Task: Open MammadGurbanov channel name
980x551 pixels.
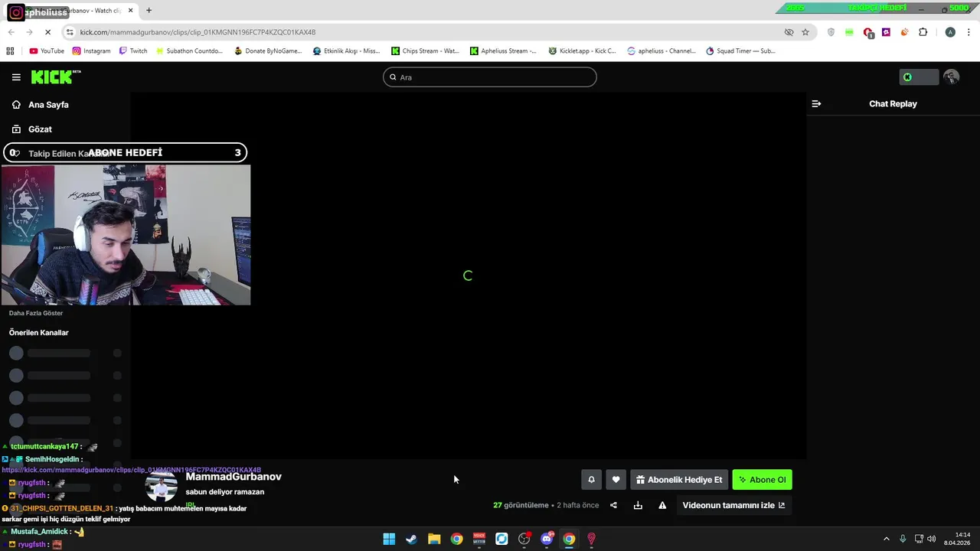Action: [x=234, y=477]
